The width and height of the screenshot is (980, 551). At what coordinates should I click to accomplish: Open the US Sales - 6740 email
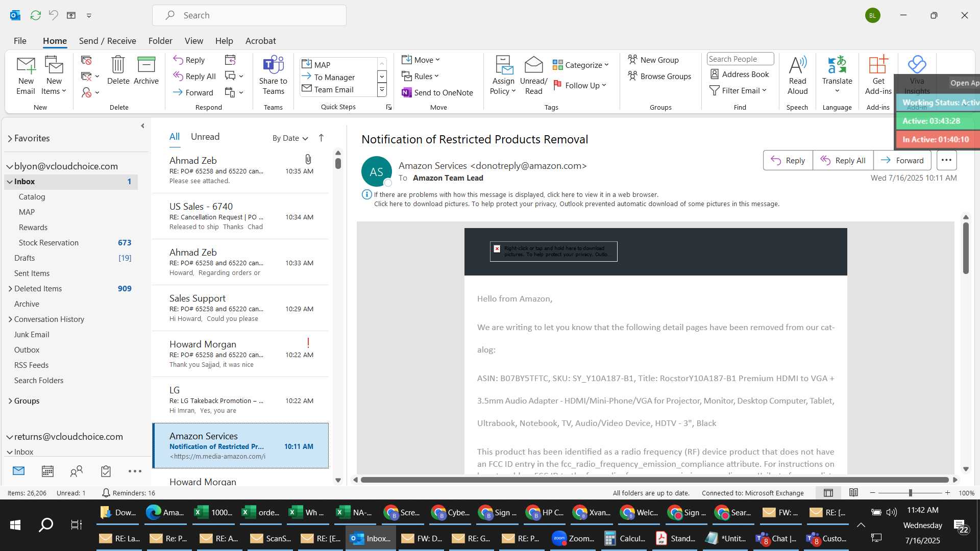click(x=240, y=216)
